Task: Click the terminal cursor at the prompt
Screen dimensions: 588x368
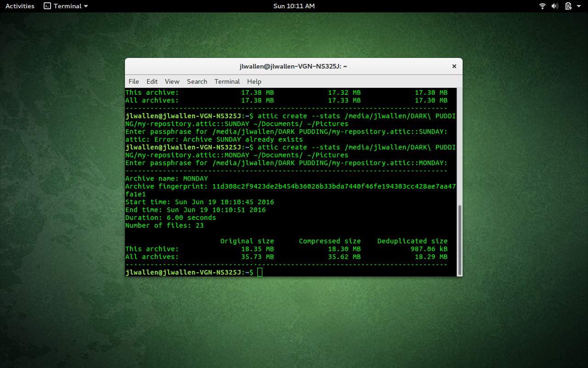Action: (260, 272)
